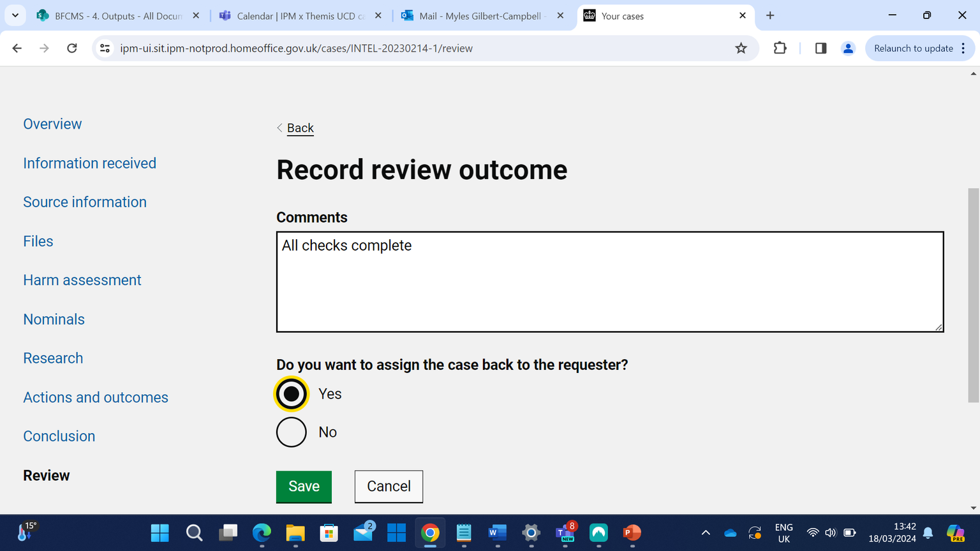Screen dimensions: 980x551
Task: Open Microsoft Store taskbar icon
Action: (329, 533)
